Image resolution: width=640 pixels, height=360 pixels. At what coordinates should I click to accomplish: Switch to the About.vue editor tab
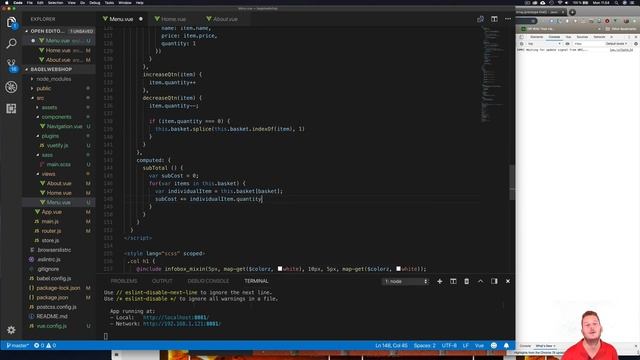(224, 19)
